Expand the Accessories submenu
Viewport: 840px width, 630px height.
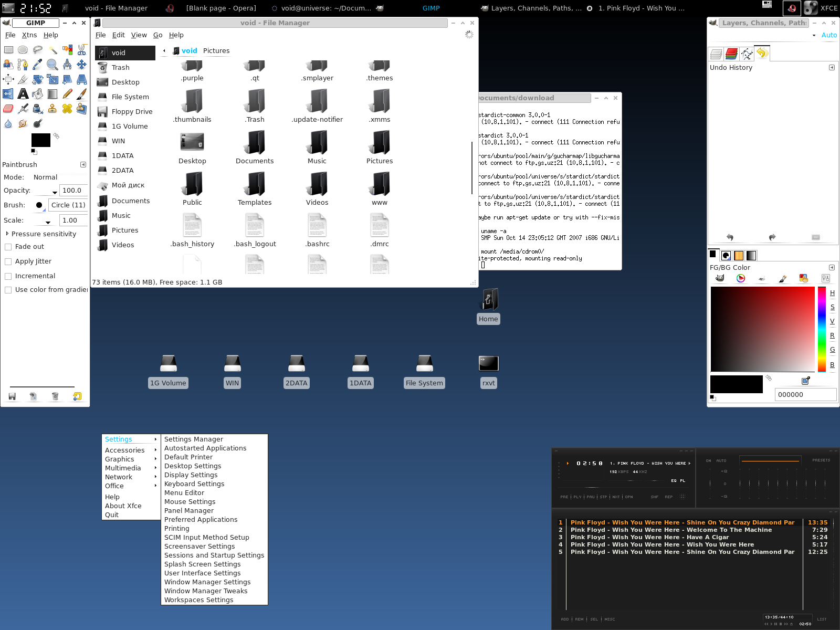(x=131, y=450)
